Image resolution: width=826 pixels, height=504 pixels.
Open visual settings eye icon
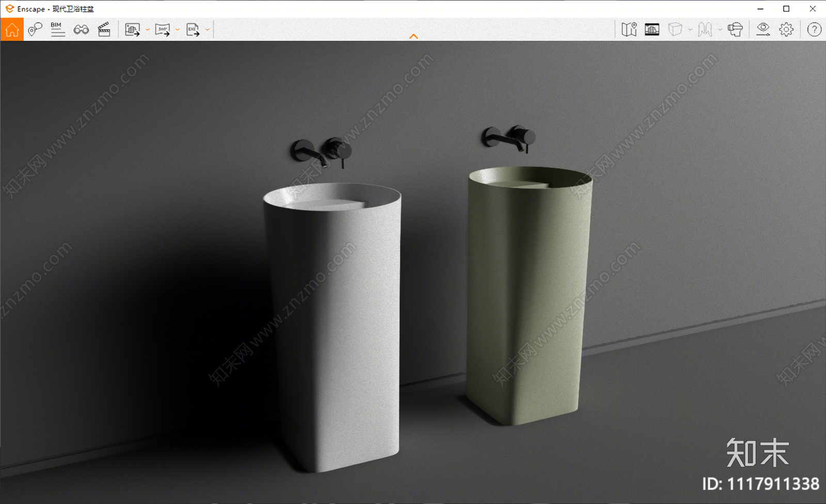[x=763, y=29]
